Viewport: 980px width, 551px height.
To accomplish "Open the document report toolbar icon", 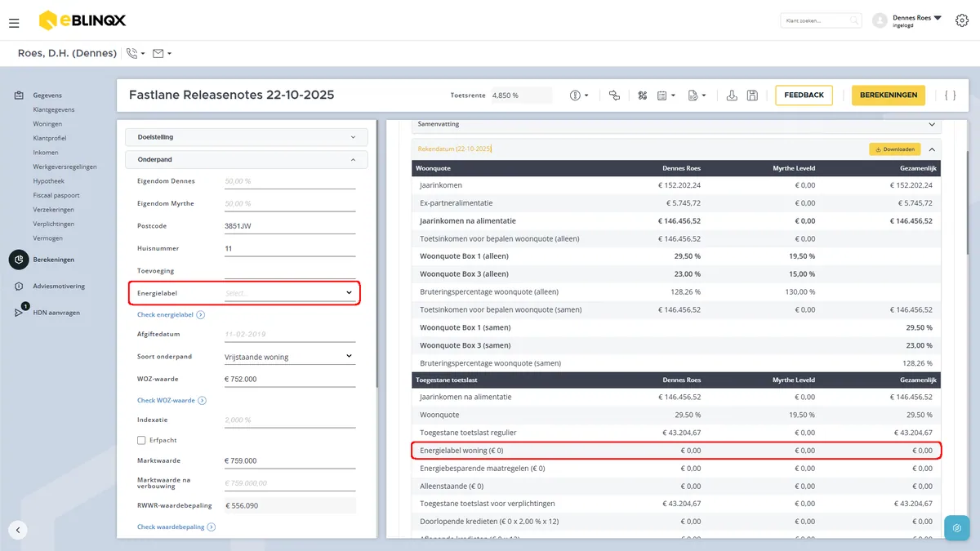I will [x=693, y=96].
